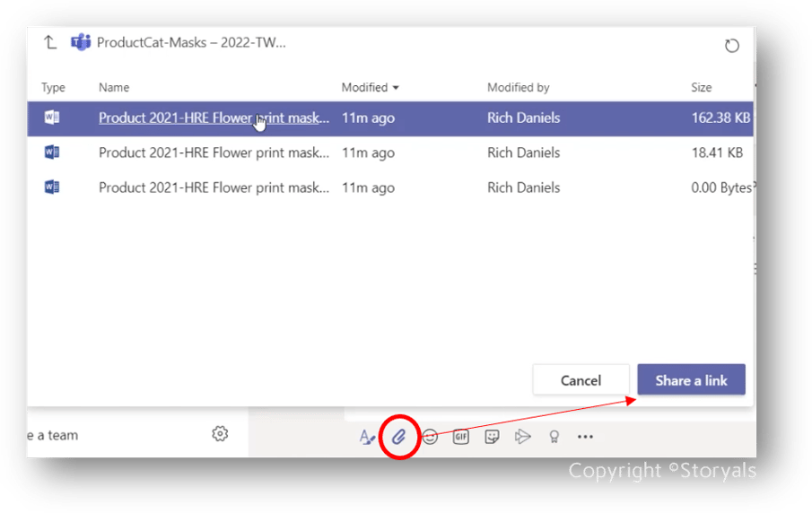Image resolution: width=812 pixels, height=513 pixels.
Task: Click the Stream send arrow icon
Action: 523,437
